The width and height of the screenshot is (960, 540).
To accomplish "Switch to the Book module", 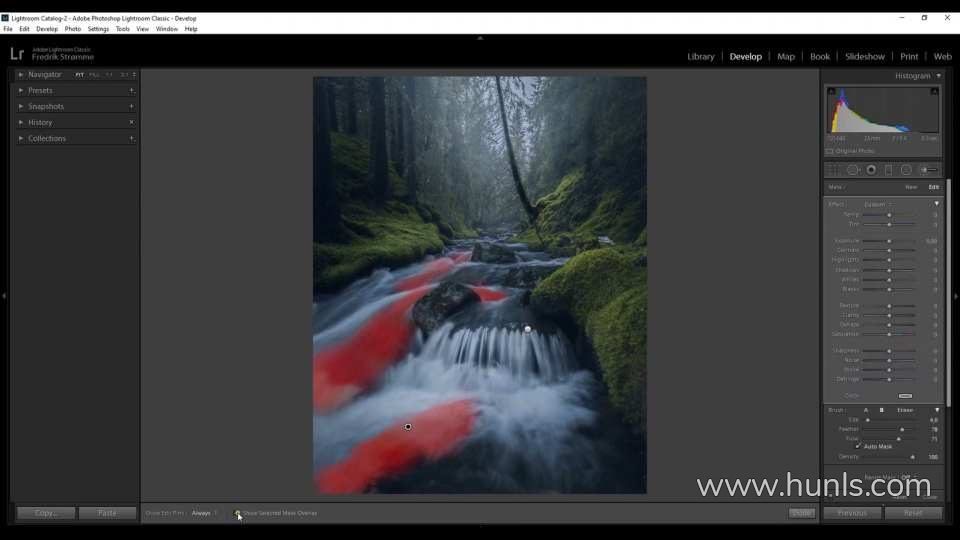I will point(820,56).
